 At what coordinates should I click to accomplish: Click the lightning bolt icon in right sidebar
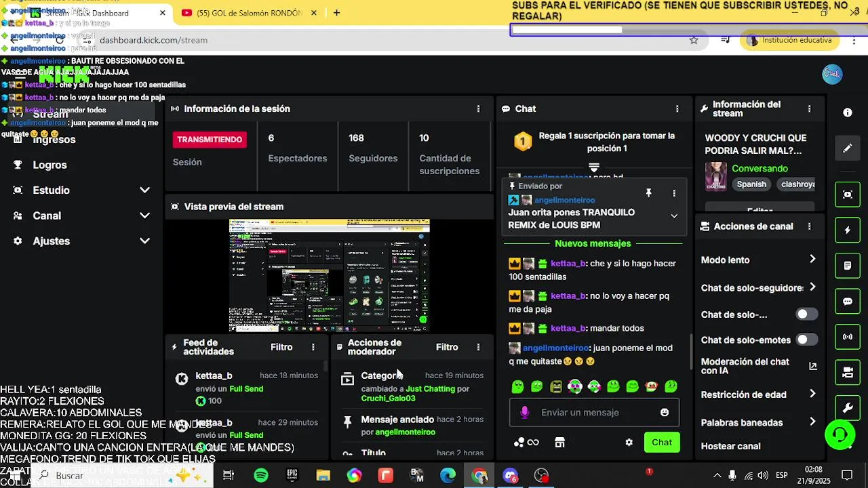point(848,230)
